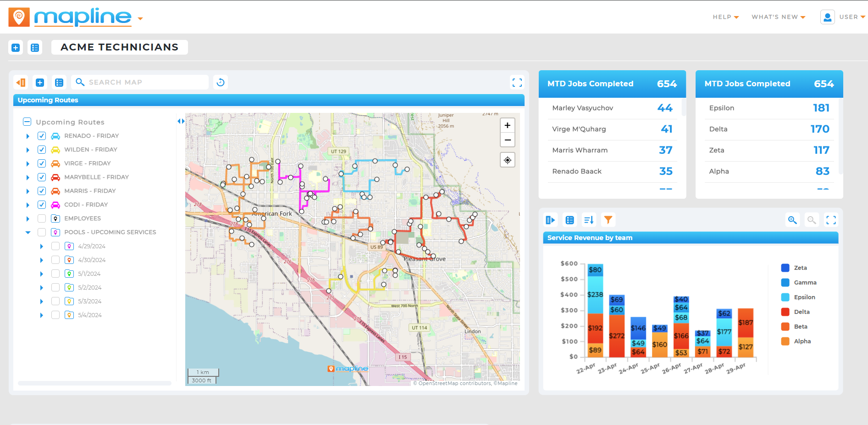The height and width of the screenshot is (425, 868).
Task: Click the locate me map button
Action: pyautogui.click(x=508, y=160)
